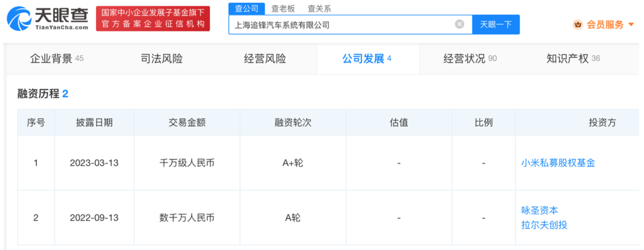
Task: Open the 经营风险 tab
Action: (265, 58)
